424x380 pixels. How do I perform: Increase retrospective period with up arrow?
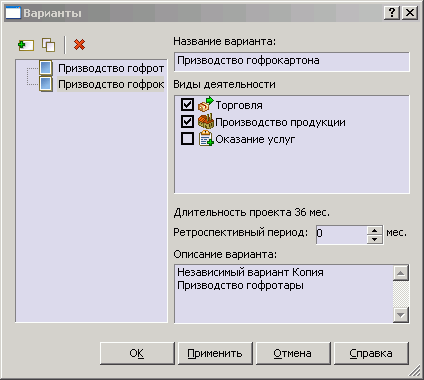tap(375, 230)
